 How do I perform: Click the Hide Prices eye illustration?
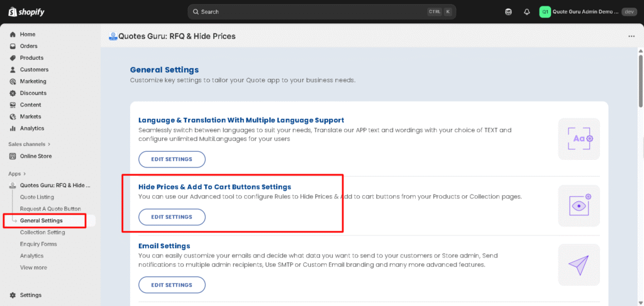(579, 205)
